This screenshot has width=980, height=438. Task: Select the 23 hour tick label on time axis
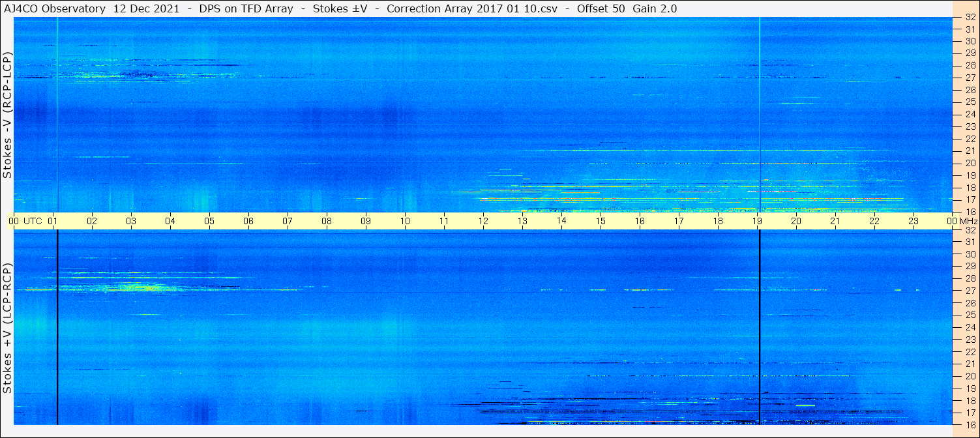pos(914,222)
